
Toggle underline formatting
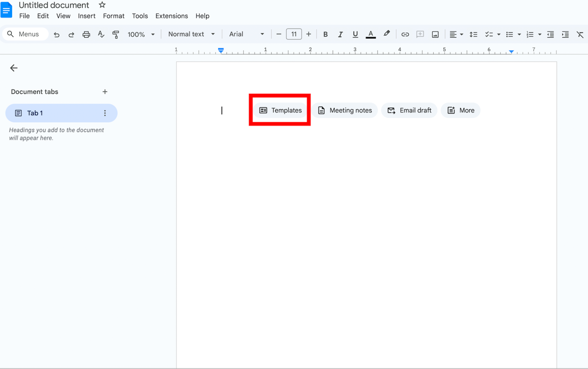(355, 34)
